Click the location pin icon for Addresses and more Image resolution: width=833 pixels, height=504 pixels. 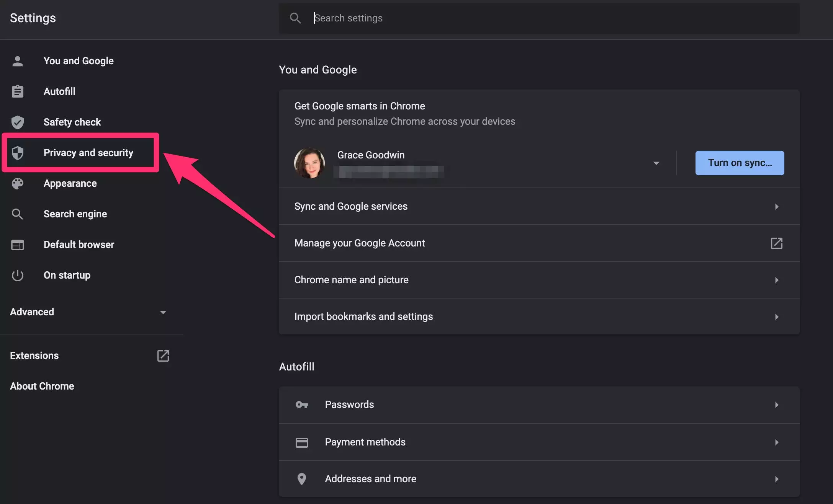[x=302, y=479]
